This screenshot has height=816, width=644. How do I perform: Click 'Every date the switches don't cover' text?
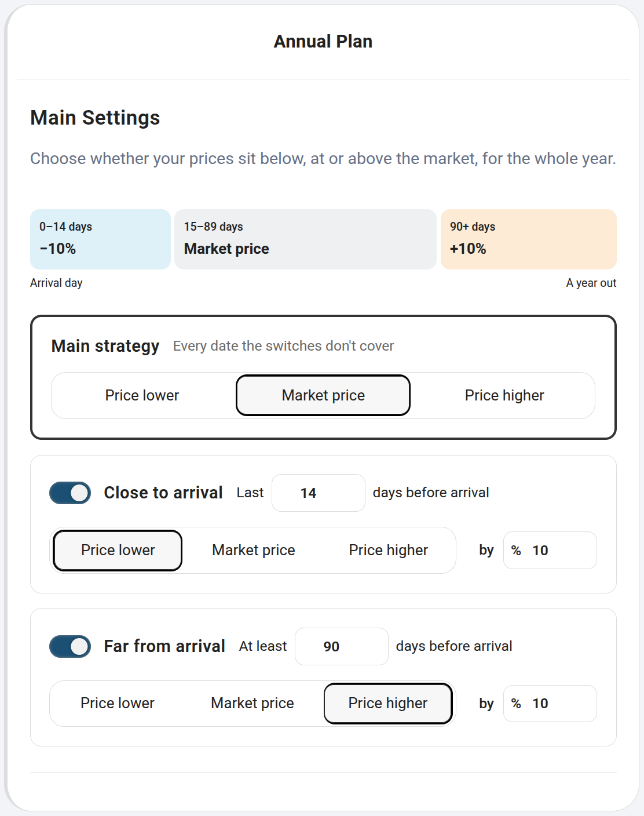pyautogui.click(x=283, y=346)
